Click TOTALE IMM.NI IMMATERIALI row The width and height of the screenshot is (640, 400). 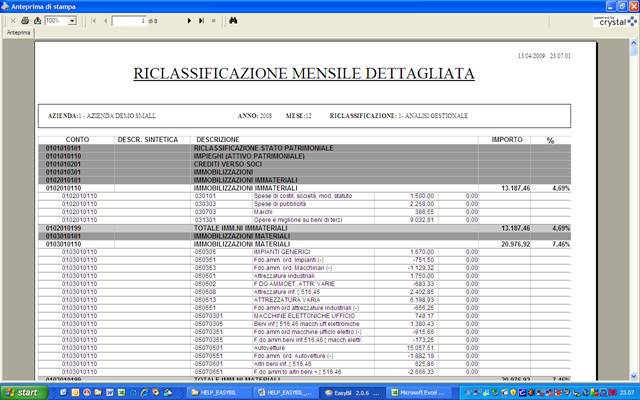[x=304, y=228]
